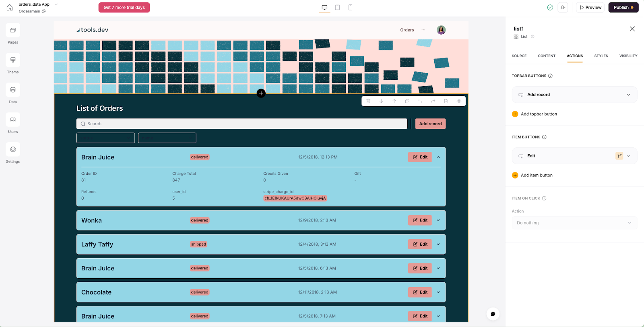Switch to the VISIBILITY tab
The width and height of the screenshot is (644, 327).
(x=628, y=56)
